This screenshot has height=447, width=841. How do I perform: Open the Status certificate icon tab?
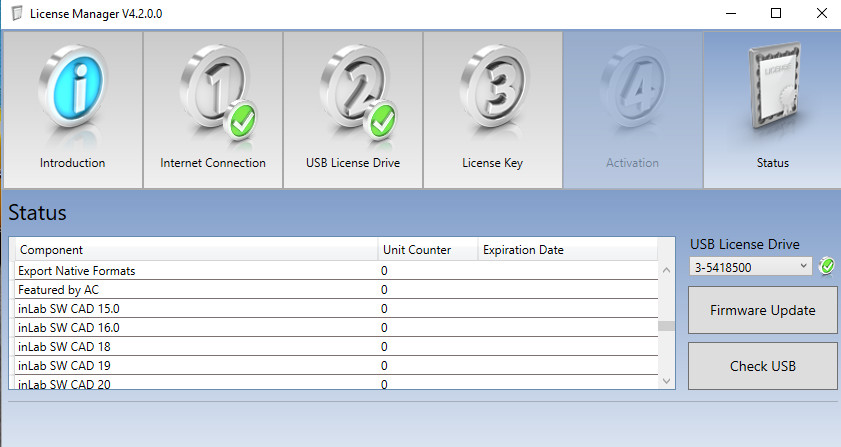click(x=772, y=110)
